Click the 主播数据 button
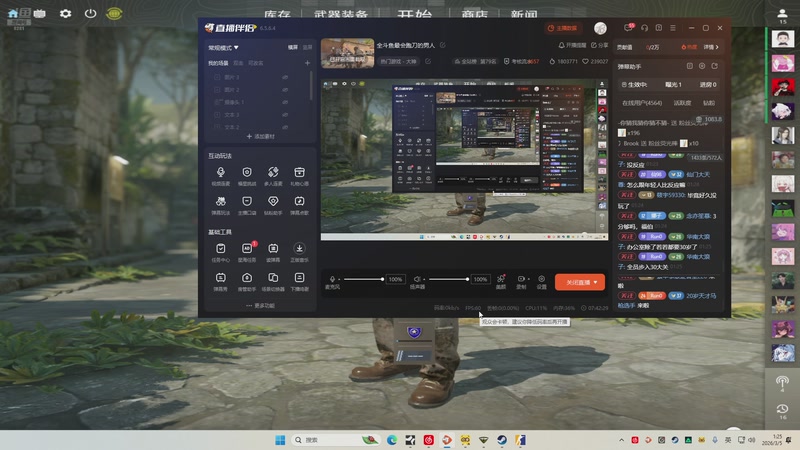800x450 pixels. click(x=562, y=28)
